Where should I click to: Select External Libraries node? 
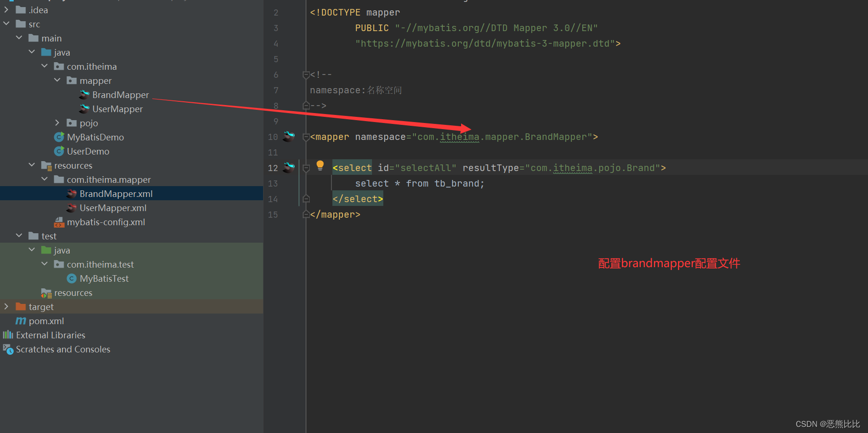click(50, 335)
